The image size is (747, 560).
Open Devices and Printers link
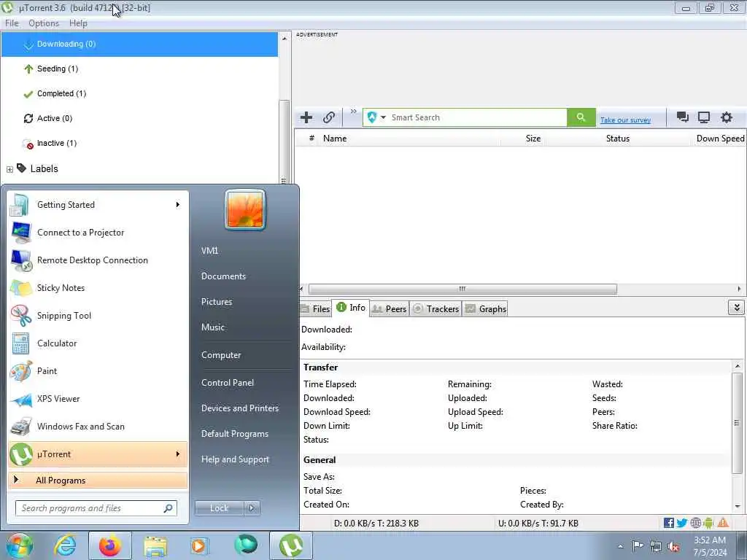(x=239, y=408)
